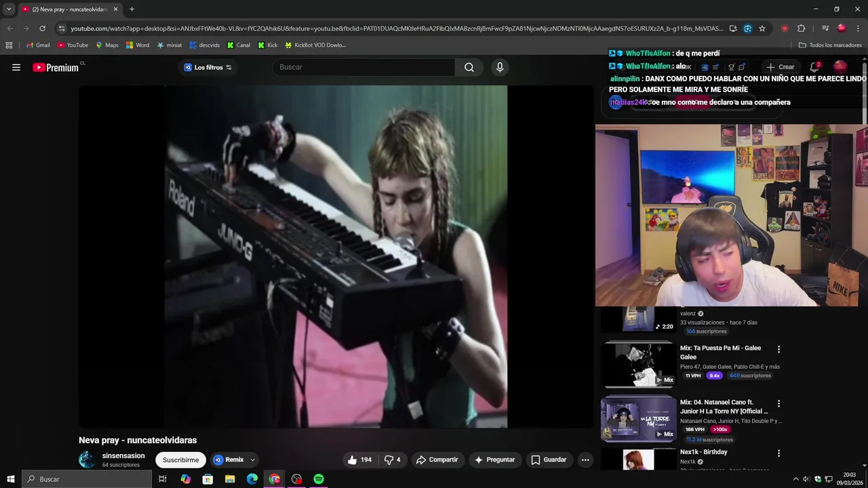Open a new Chrome tab
Image resolution: width=868 pixels, height=488 pixels.
(x=132, y=9)
